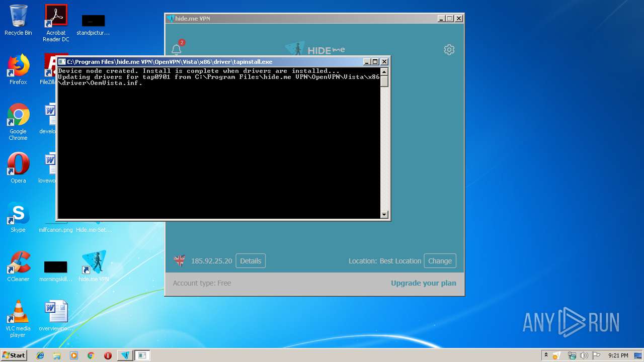Select the Google Chrome desktop icon
Viewport: 644px width, 362px height.
coord(18,122)
